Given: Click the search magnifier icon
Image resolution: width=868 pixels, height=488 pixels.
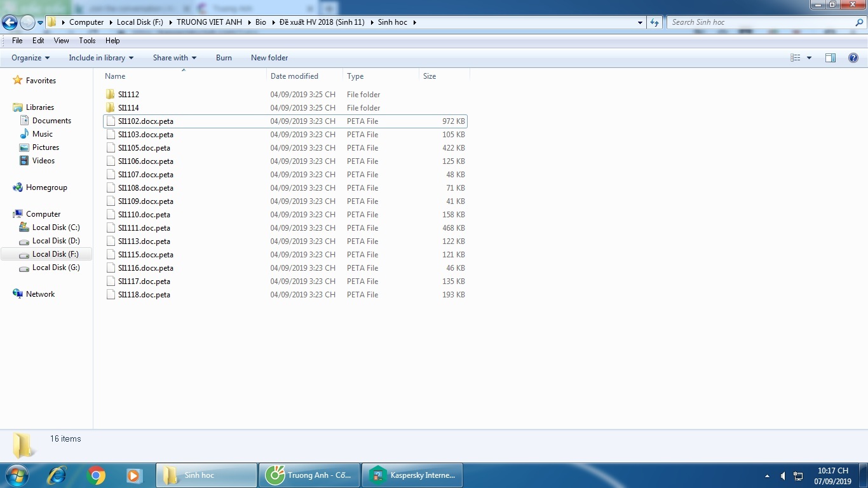Looking at the screenshot, I should (860, 22).
